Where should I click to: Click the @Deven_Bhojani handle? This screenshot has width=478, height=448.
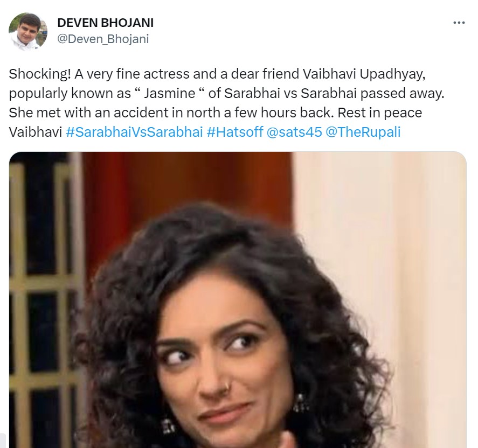click(x=103, y=39)
